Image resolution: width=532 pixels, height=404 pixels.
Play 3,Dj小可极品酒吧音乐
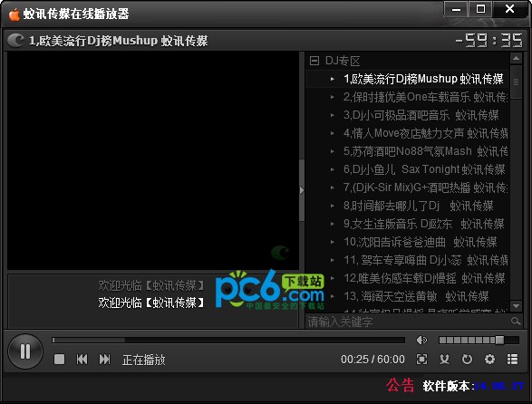click(x=407, y=115)
